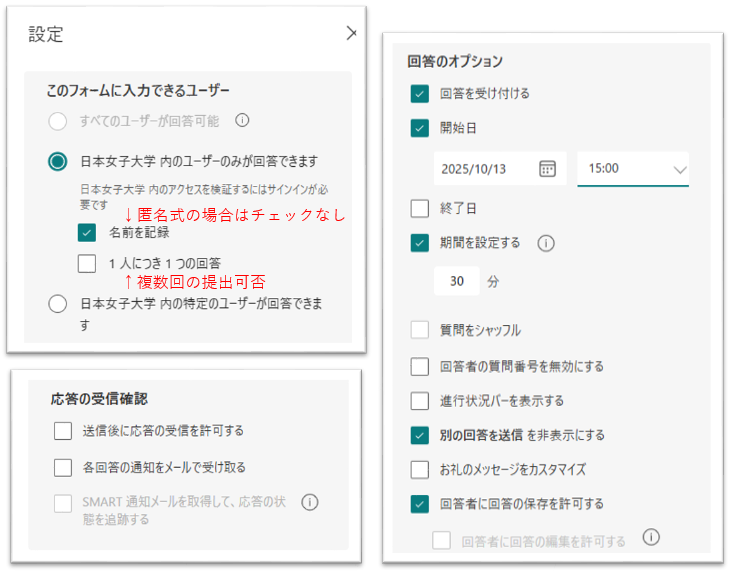
Task: Enable 1 人につき 1 つの回答 checkbox
Action: click(x=87, y=264)
